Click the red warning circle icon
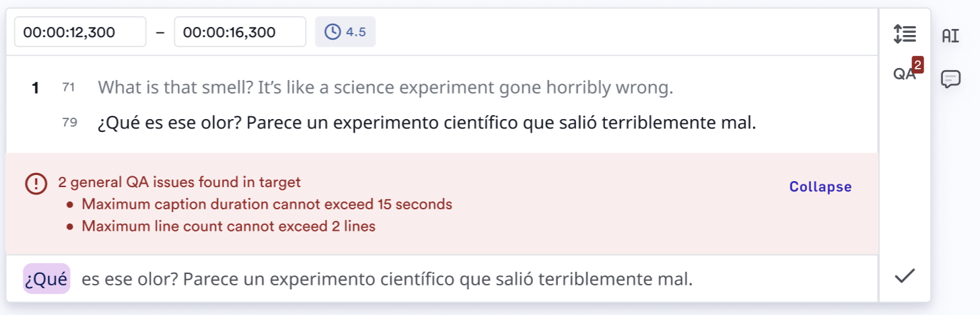Image resolution: width=980 pixels, height=315 pixels. (x=36, y=183)
